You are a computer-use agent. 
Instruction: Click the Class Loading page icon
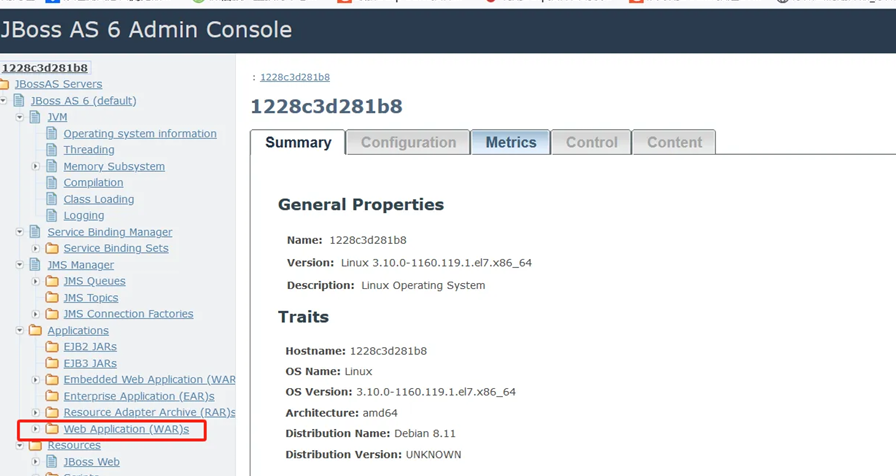pyautogui.click(x=51, y=199)
